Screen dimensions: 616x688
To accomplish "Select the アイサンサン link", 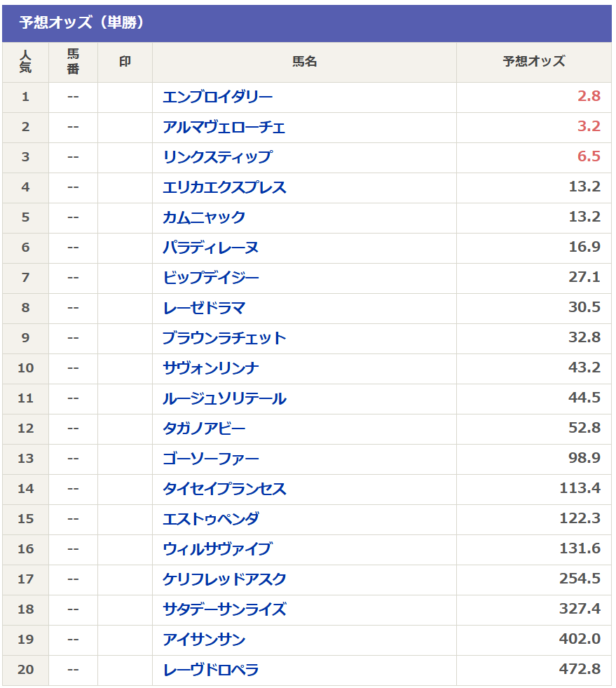I will (x=204, y=640).
